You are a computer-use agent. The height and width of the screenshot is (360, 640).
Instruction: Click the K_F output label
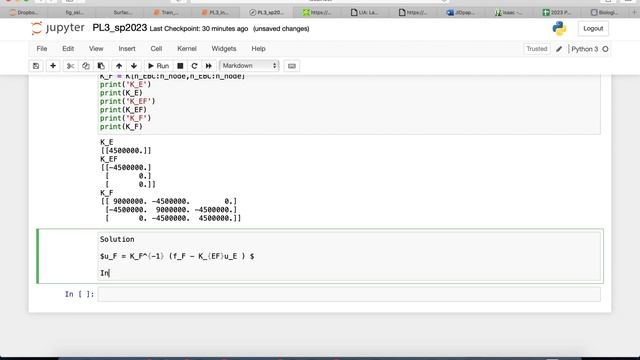click(107, 193)
